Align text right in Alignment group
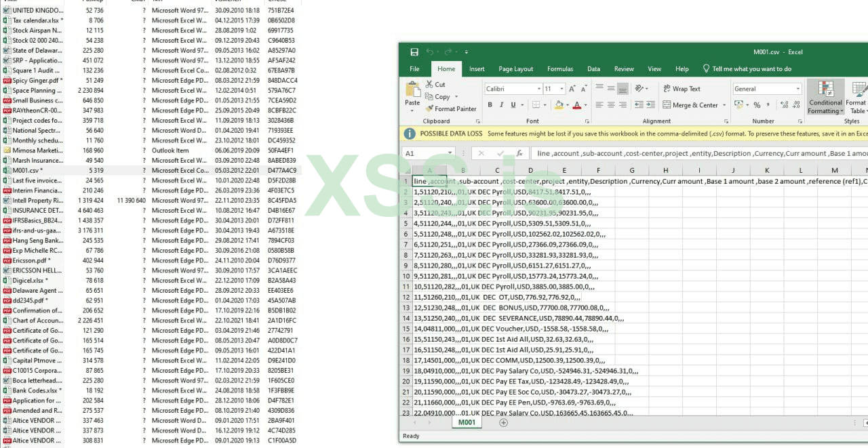 coord(623,105)
